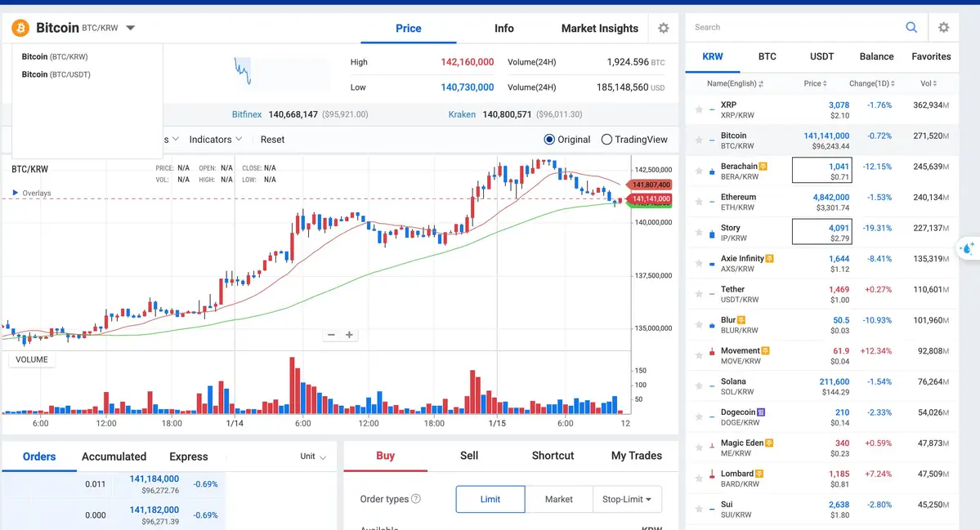
Task: Select the Original chart display radio button
Action: coord(549,139)
